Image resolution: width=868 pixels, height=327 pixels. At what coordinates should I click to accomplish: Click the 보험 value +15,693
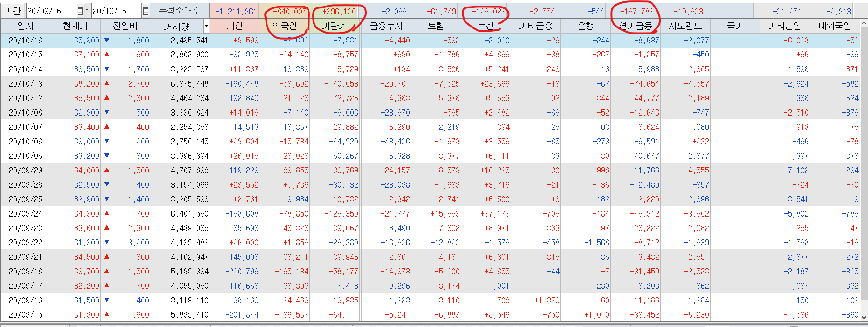point(445,214)
